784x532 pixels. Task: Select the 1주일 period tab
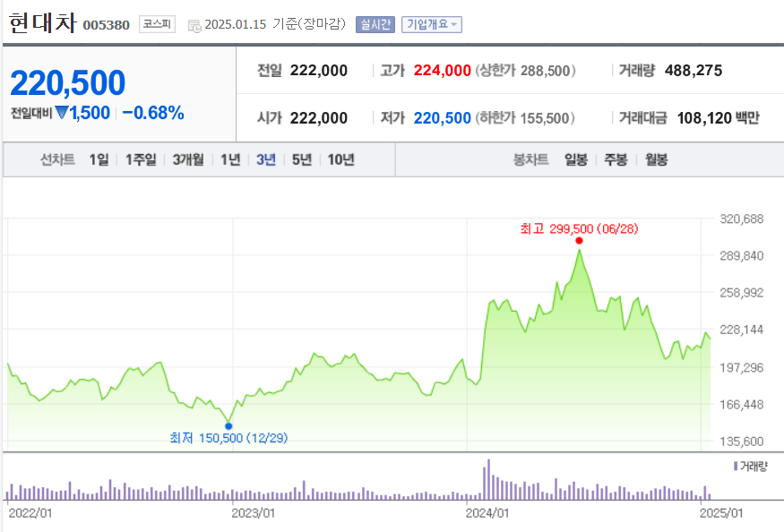(x=141, y=159)
